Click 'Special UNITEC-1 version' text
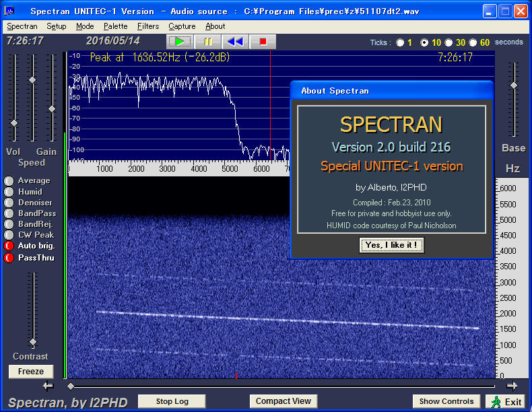This screenshot has height=412, width=532. tap(391, 166)
